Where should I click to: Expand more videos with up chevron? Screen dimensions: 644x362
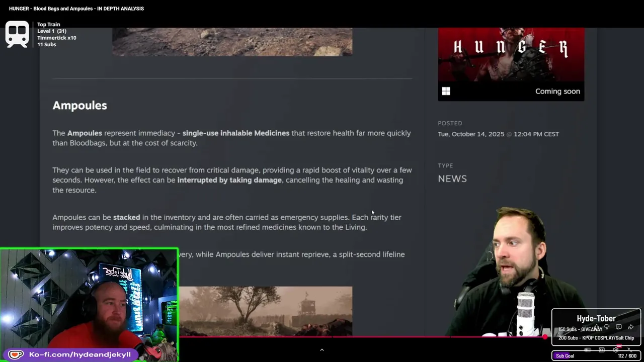pos(322,350)
